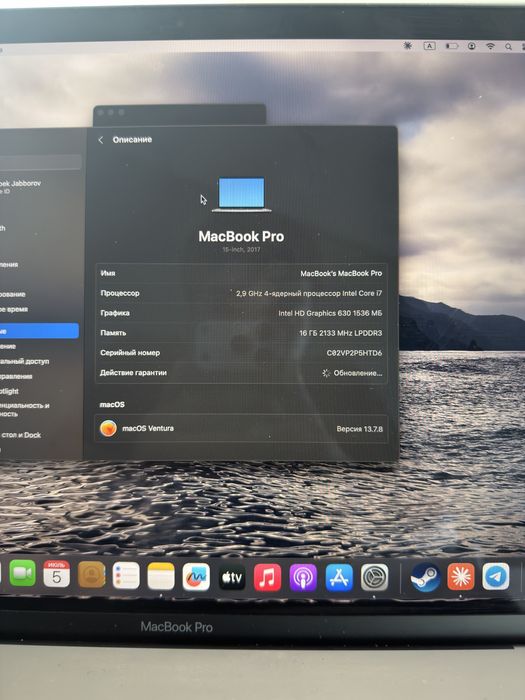Launch Steam from the Dock
This screenshot has height=700, width=525.
[x=425, y=577]
